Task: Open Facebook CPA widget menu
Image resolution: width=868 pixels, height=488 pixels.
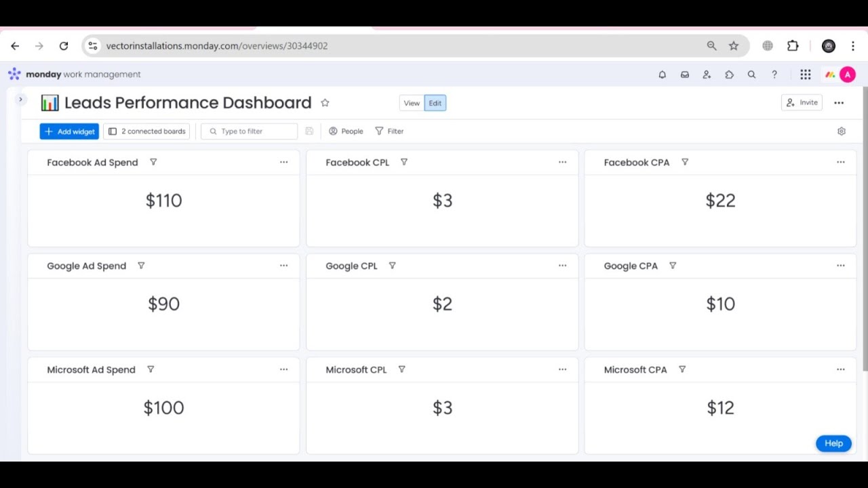Action: tap(841, 162)
